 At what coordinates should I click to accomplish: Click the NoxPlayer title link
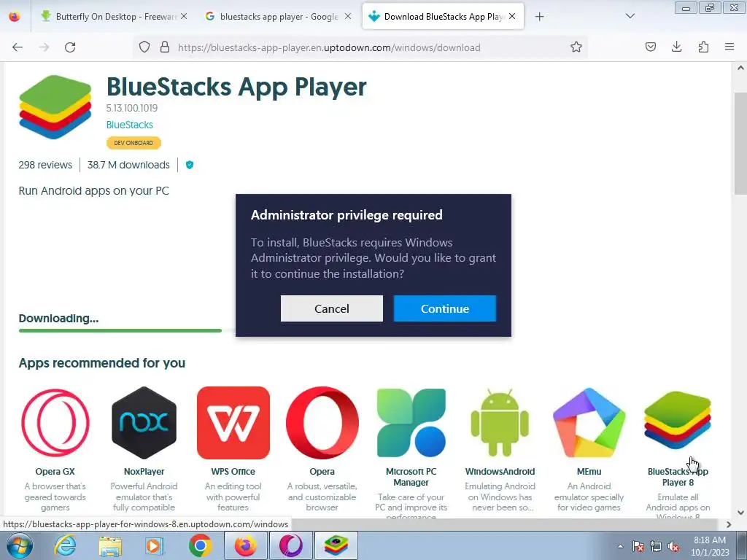[144, 472]
